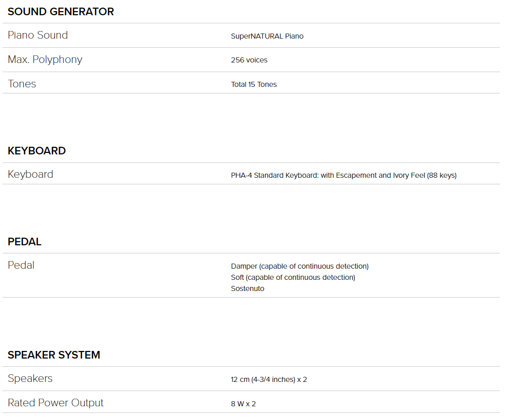
Task: Click the 12 cm speaker size value
Action: pos(268,379)
